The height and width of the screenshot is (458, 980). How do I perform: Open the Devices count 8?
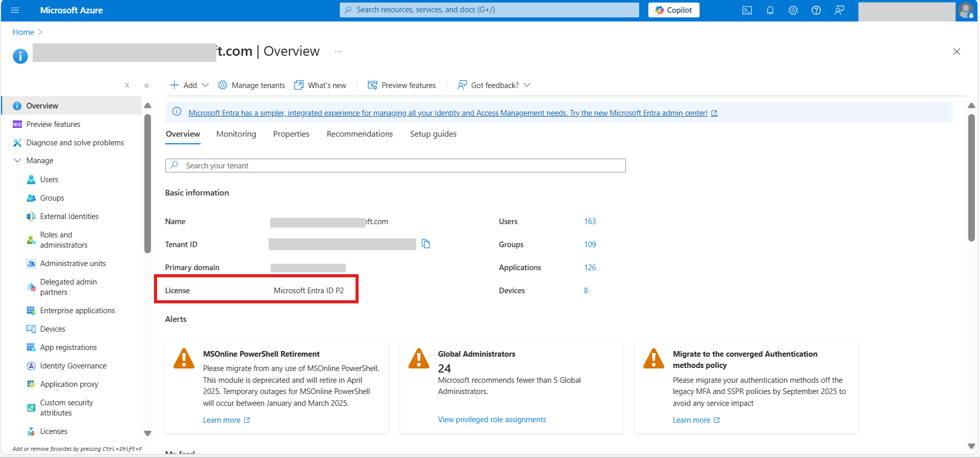(586, 291)
